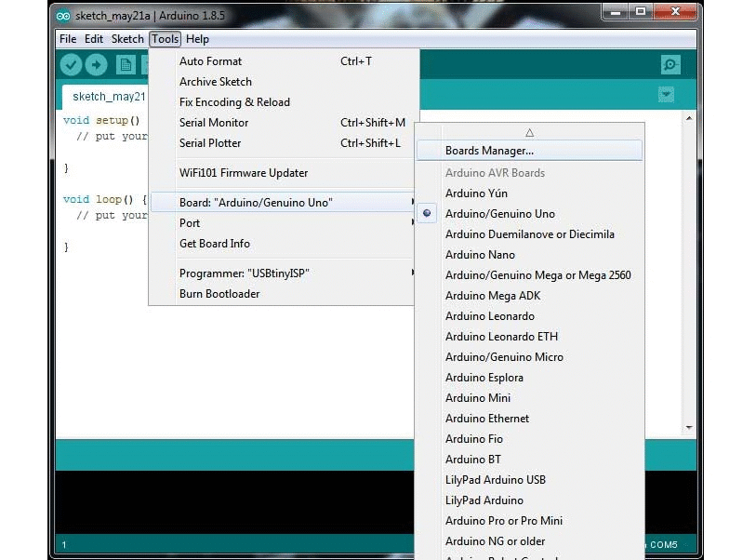Close the Arduino window
This screenshot has width=756, height=560.
tap(675, 11)
